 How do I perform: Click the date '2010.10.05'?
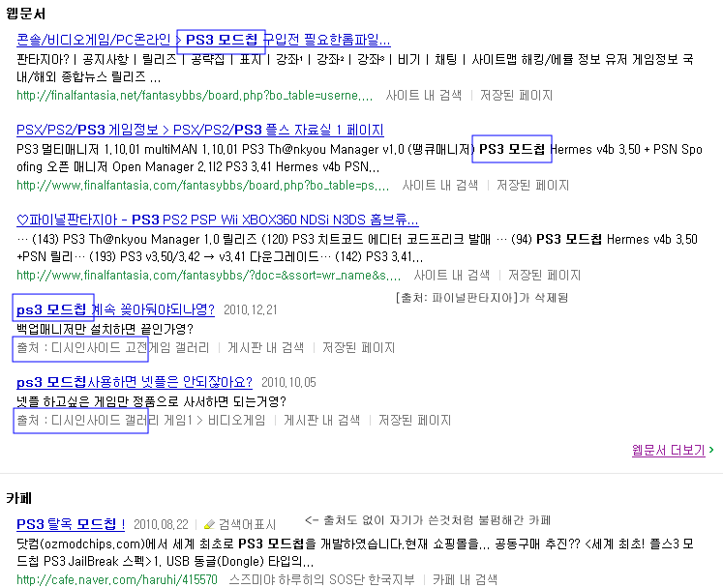tap(288, 382)
